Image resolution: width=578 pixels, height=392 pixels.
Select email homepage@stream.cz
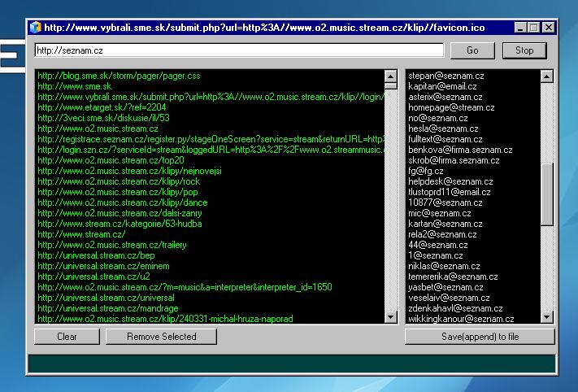pyautogui.click(x=451, y=107)
